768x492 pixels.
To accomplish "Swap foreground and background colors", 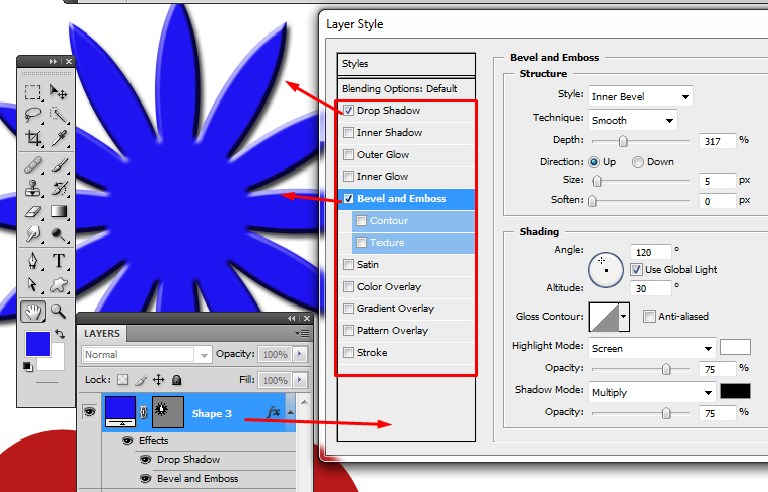I will point(60,334).
